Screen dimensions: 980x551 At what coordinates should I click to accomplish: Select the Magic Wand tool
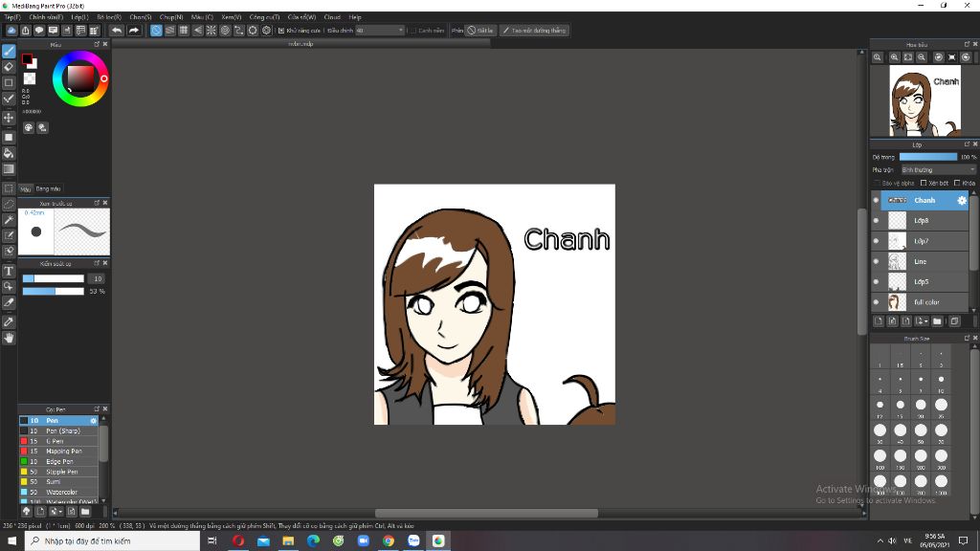click(9, 220)
